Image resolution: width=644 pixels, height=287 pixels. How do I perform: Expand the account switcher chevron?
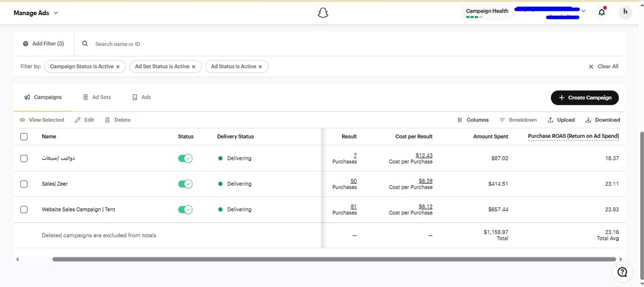584,11
